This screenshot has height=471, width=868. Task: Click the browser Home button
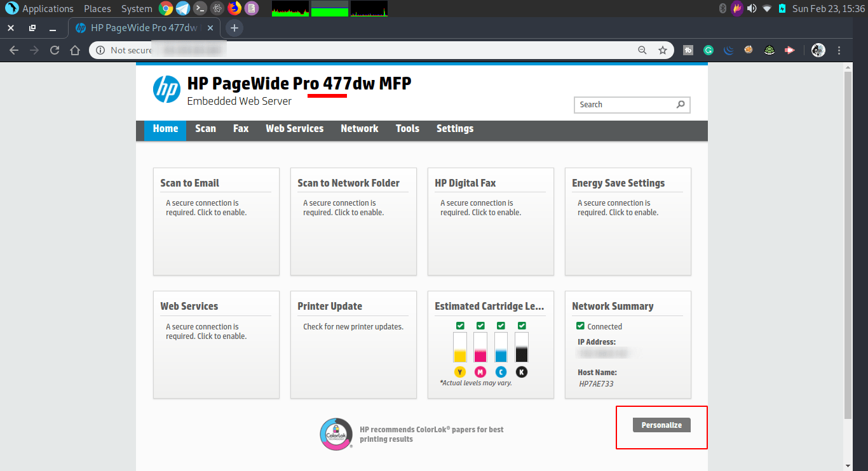pyautogui.click(x=75, y=50)
